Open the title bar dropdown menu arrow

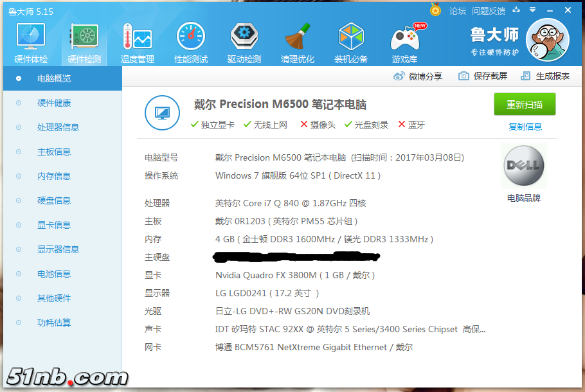(x=532, y=10)
